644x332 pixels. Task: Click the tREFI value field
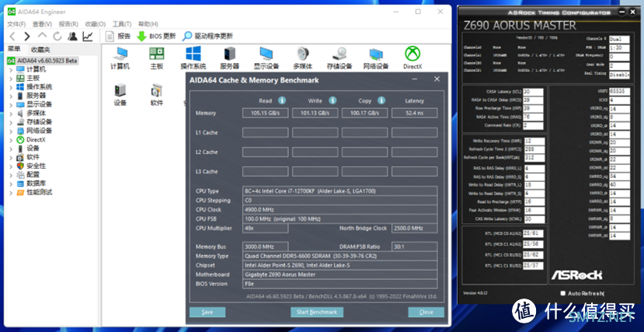coord(619,91)
